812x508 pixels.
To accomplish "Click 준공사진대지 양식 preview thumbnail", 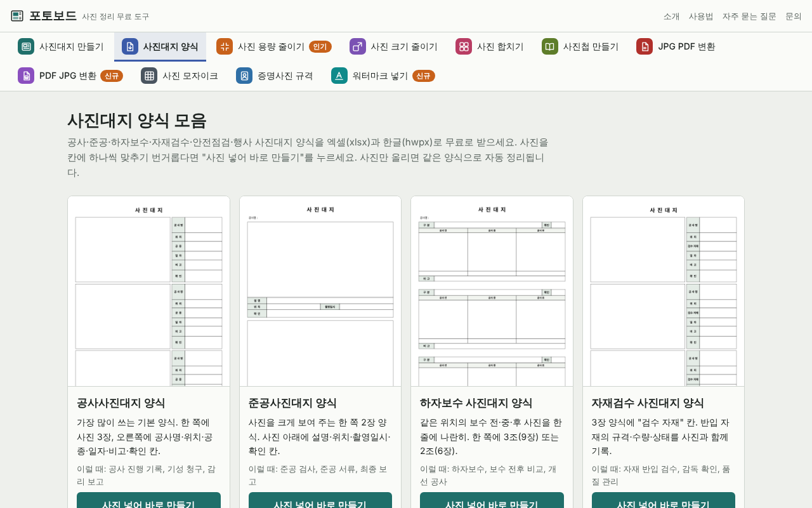I will 320,291.
